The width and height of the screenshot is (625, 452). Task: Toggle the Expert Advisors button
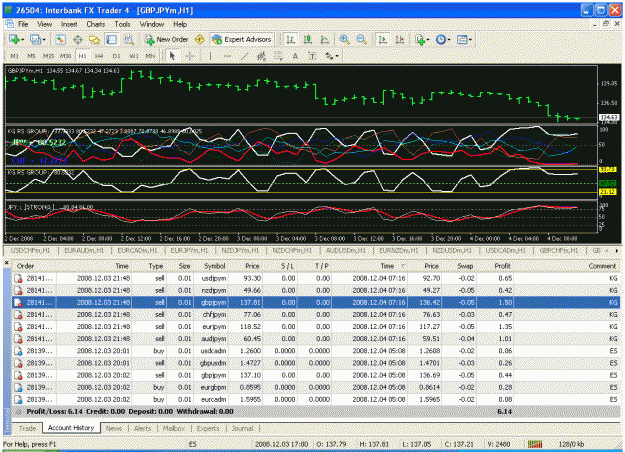tap(242, 39)
